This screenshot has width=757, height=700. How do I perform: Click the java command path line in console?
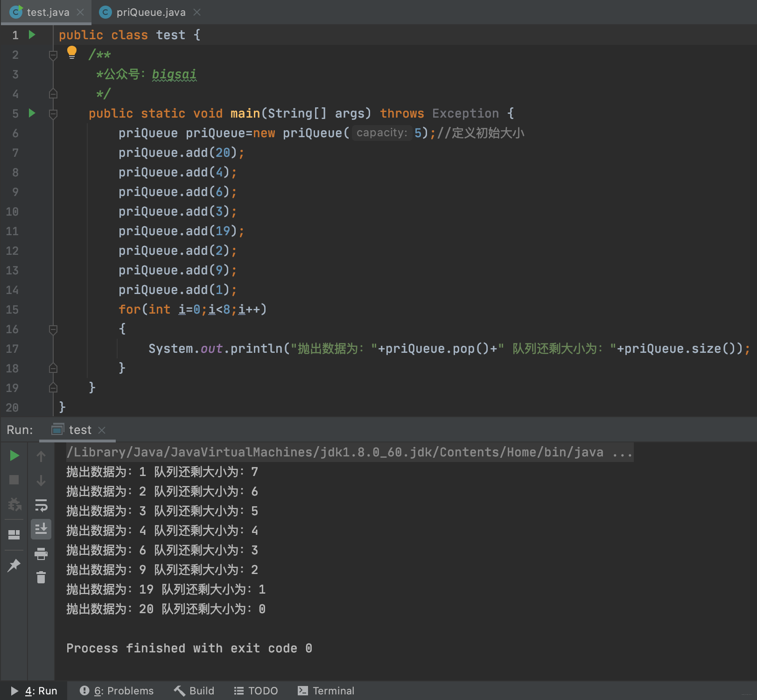coord(350,452)
